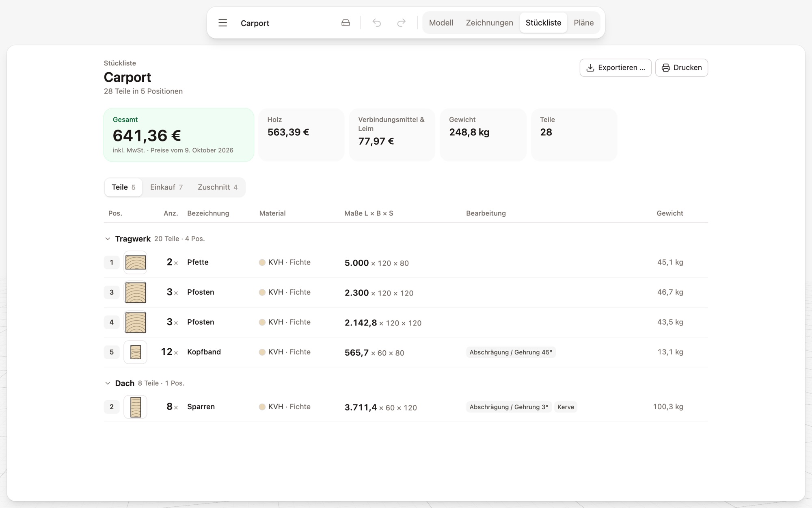812x508 pixels.
Task: Switch to the Zuschnitt 4 tab
Action: pos(218,187)
